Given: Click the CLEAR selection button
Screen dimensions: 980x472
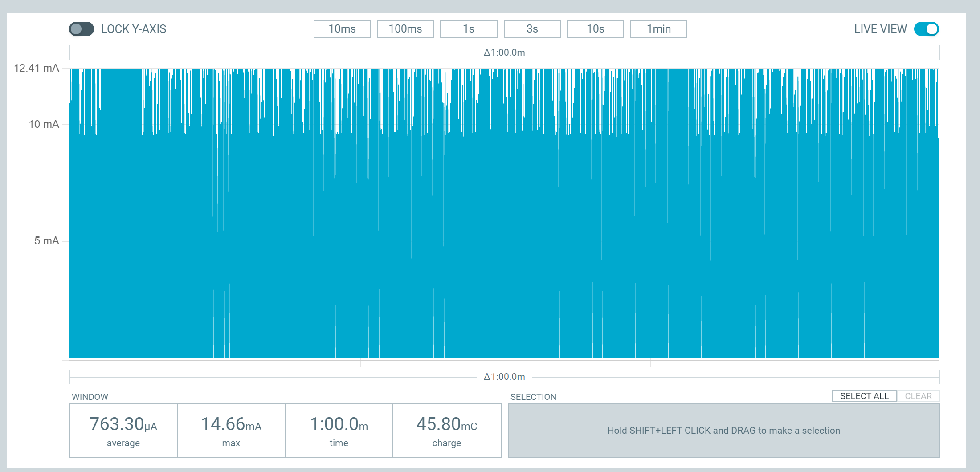Looking at the screenshot, I should tap(918, 396).
